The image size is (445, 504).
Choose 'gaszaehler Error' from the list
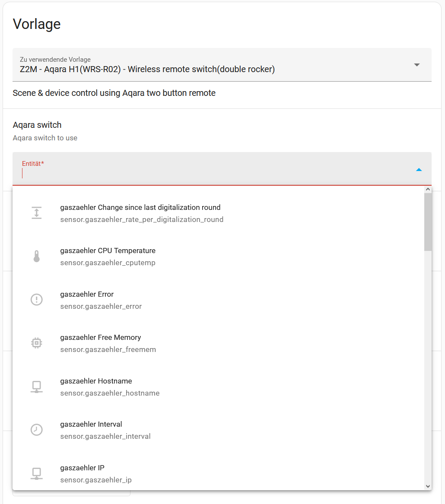(x=218, y=300)
